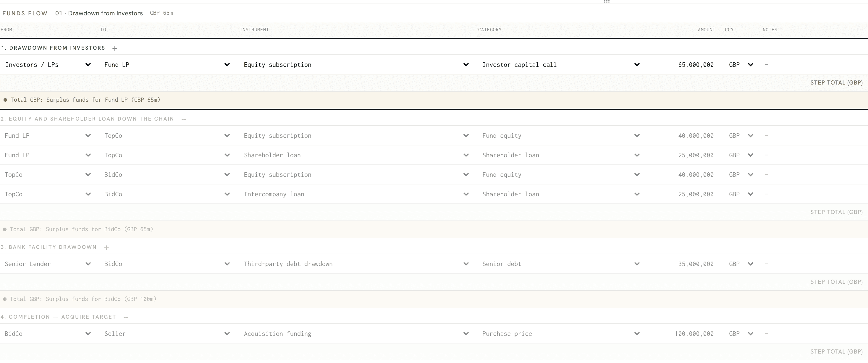Screen dimensions: 868x363
Task: Click the Category column header
Action: 489,30
